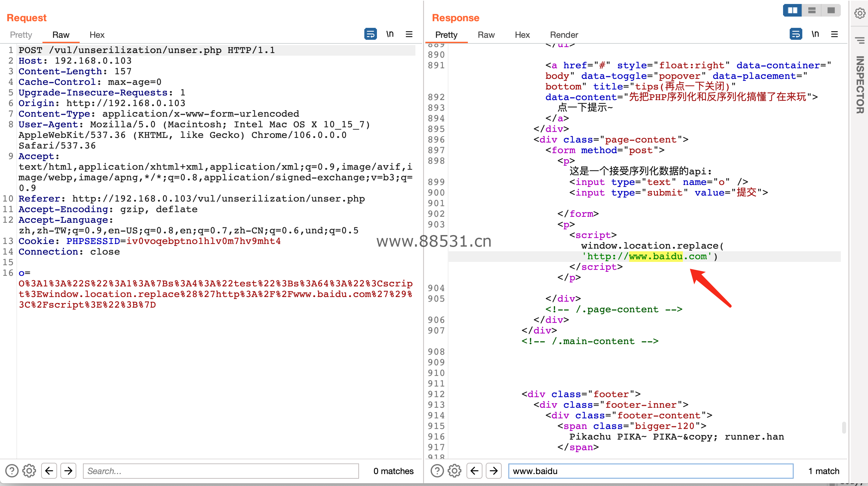Click the Connection: close line

tap(69, 252)
